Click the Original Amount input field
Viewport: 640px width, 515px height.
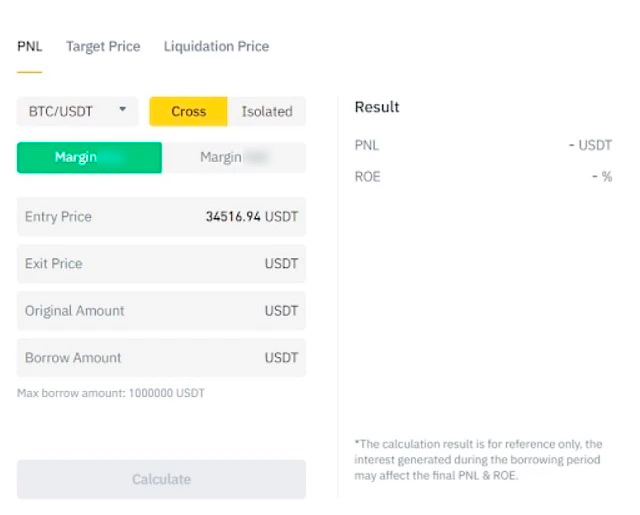click(x=161, y=310)
